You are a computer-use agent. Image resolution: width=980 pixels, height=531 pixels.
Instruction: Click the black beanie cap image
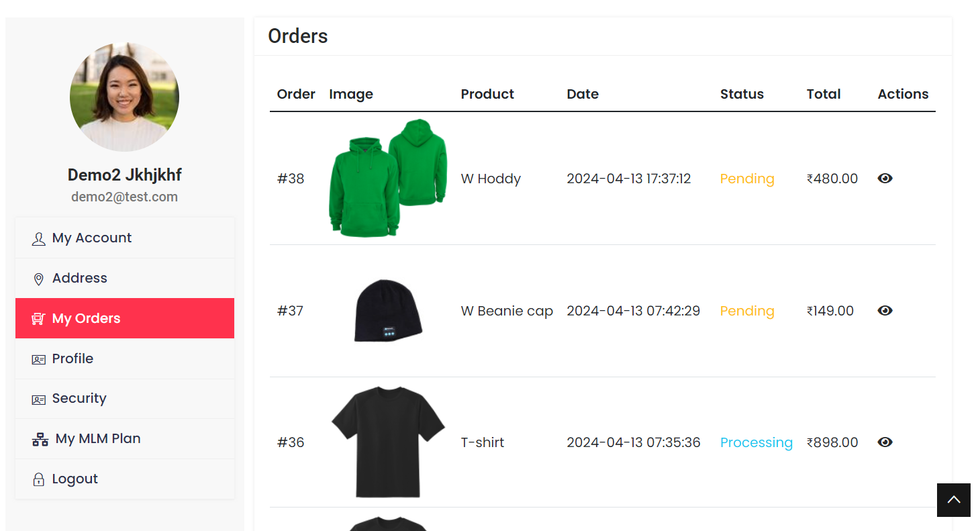[389, 310]
